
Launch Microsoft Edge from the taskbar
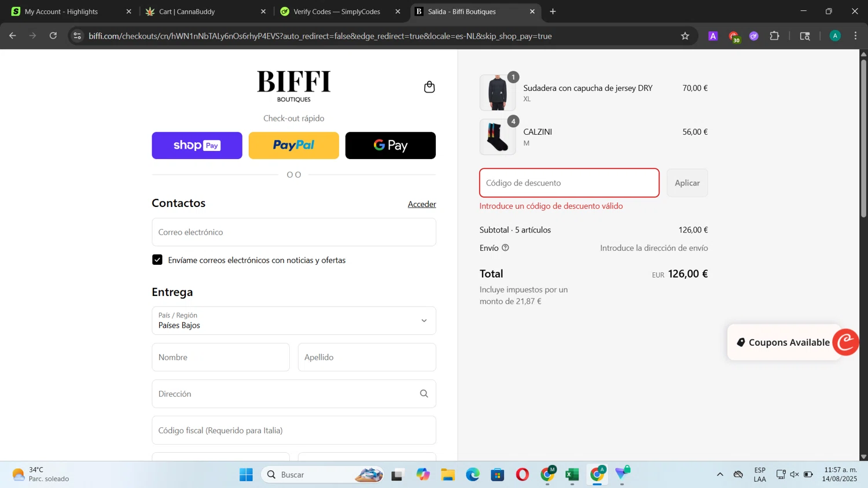pyautogui.click(x=473, y=475)
